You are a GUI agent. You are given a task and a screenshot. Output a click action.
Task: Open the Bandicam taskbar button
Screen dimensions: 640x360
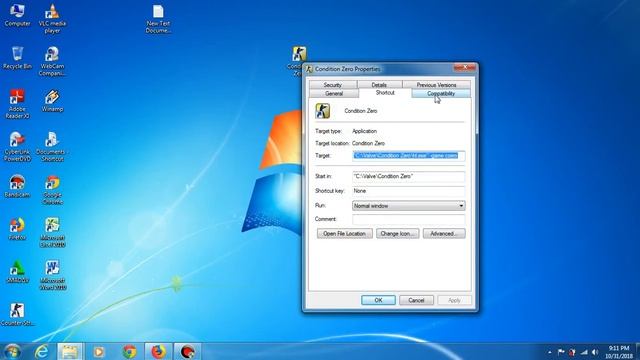pyautogui.click(x=187, y=351)
